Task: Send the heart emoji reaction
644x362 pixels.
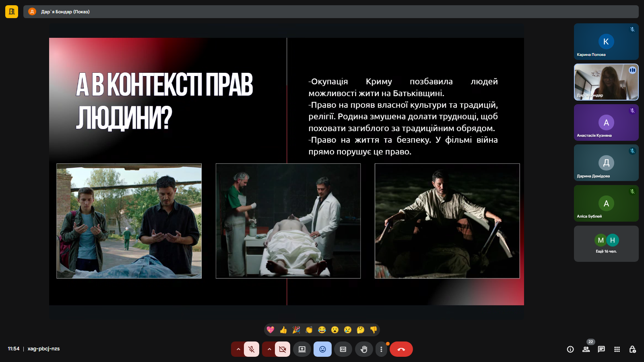Action: tap(270, 330)
